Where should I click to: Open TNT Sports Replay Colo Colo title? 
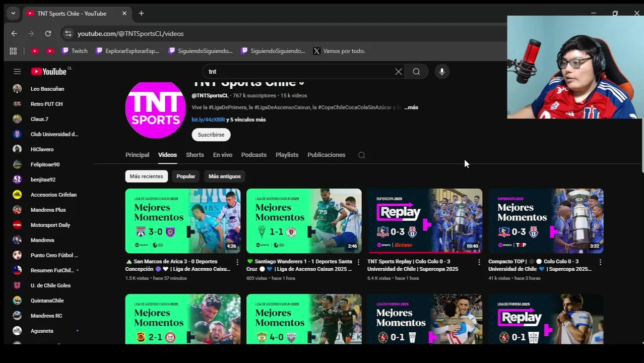click(x=413, y=265)
